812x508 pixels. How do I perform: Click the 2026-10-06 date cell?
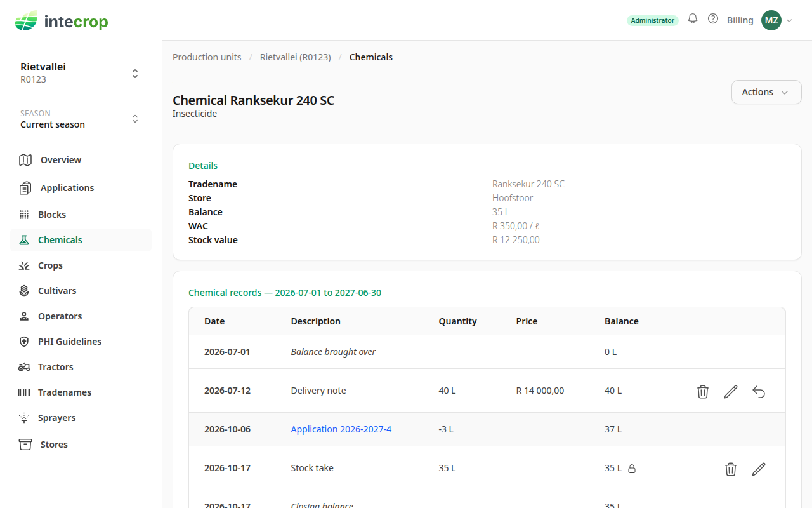pyautogui.click(x=227, y=429)
